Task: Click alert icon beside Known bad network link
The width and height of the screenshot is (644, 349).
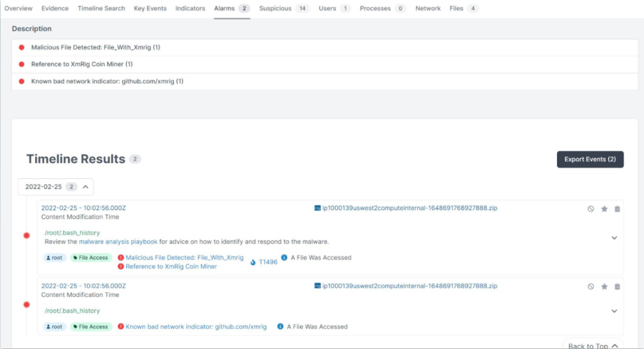Action: click(120, 326)
